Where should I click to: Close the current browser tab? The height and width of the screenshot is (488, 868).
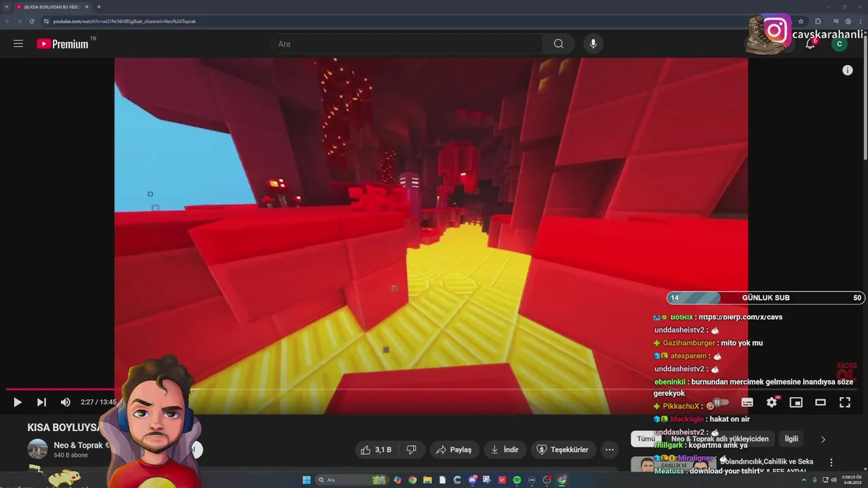tap(87, 7)
